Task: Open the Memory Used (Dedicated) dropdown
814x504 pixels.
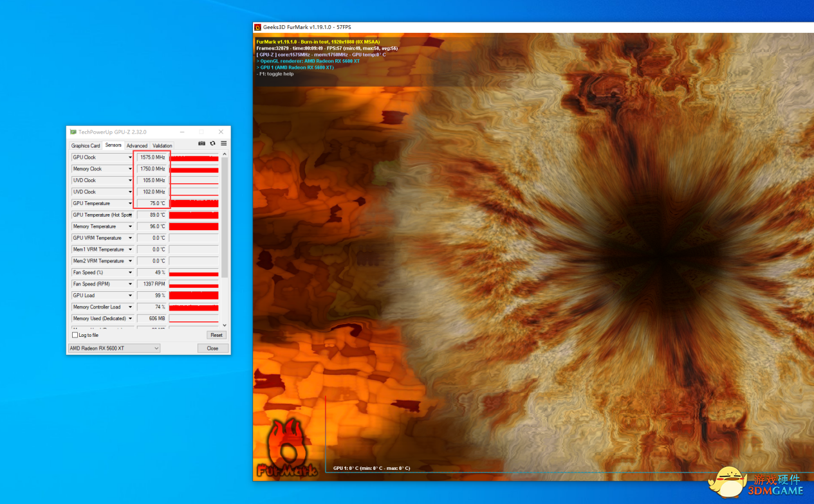Action: pos(130,319)
